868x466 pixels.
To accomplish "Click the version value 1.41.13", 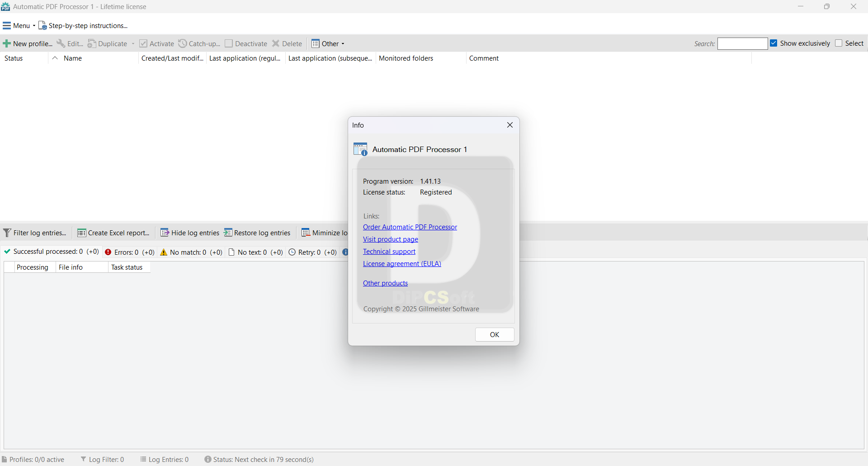I will [x=430, y=181].
